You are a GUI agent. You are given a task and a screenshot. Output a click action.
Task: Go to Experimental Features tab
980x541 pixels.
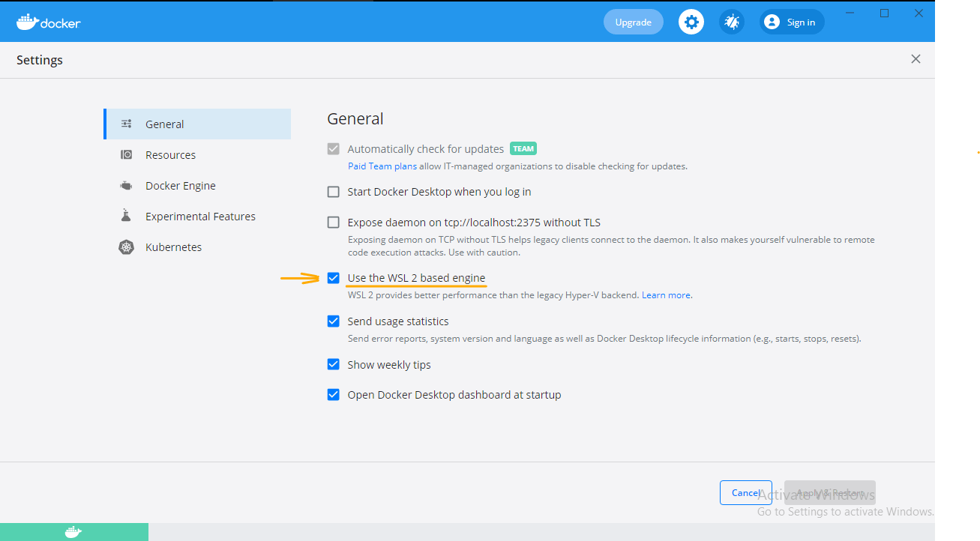pos(197,217)
